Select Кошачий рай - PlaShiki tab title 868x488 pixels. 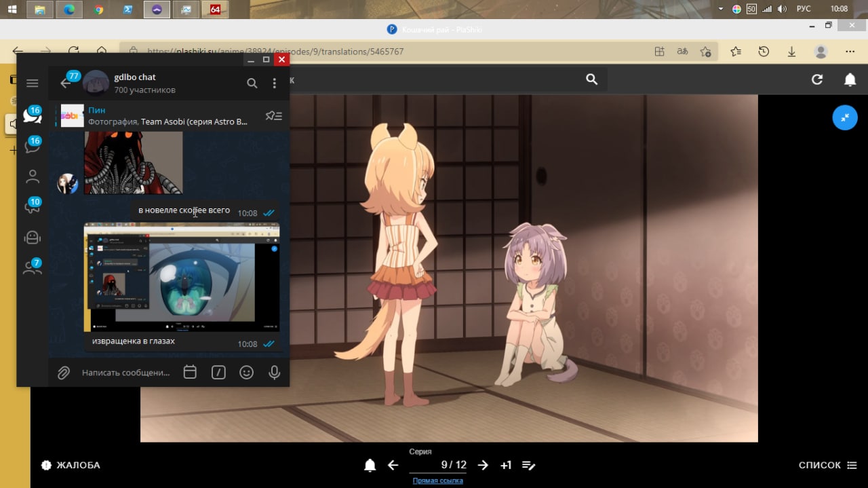(x=442, y=29)
